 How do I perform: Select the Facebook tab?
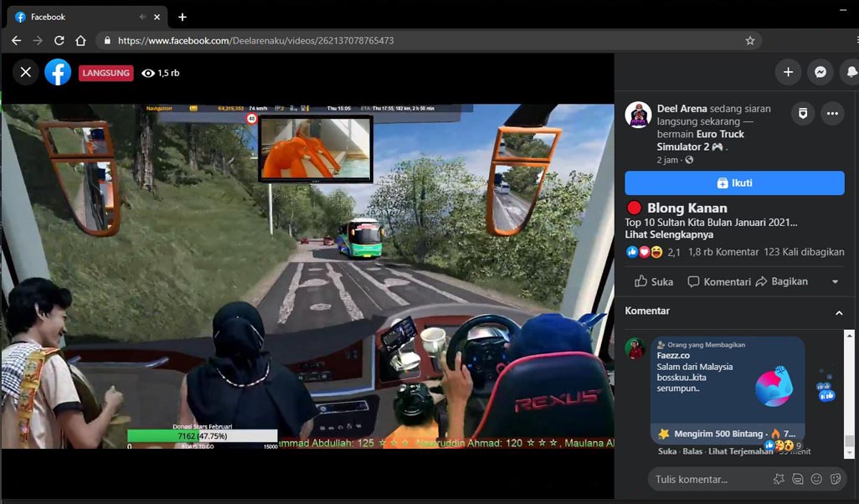[88, 17]
